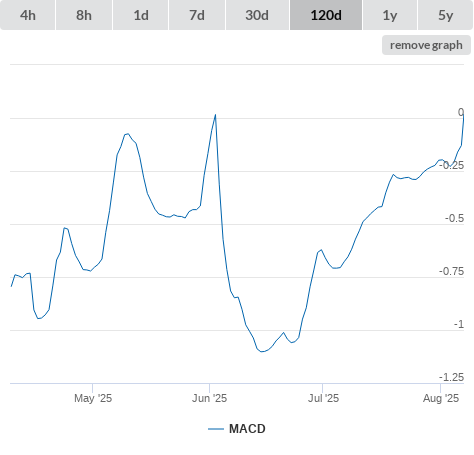Open the 5y time range
474x455 pixels.
point(445,15)
